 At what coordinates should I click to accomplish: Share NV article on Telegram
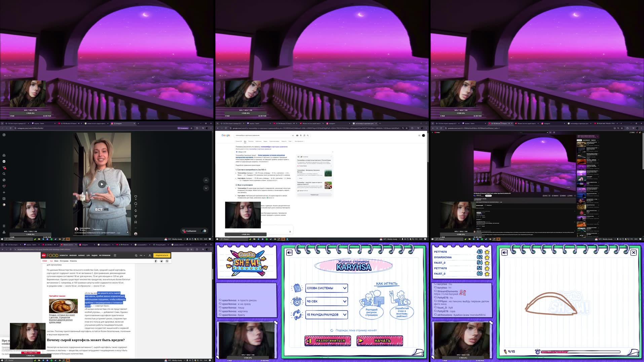pos(161,261)
